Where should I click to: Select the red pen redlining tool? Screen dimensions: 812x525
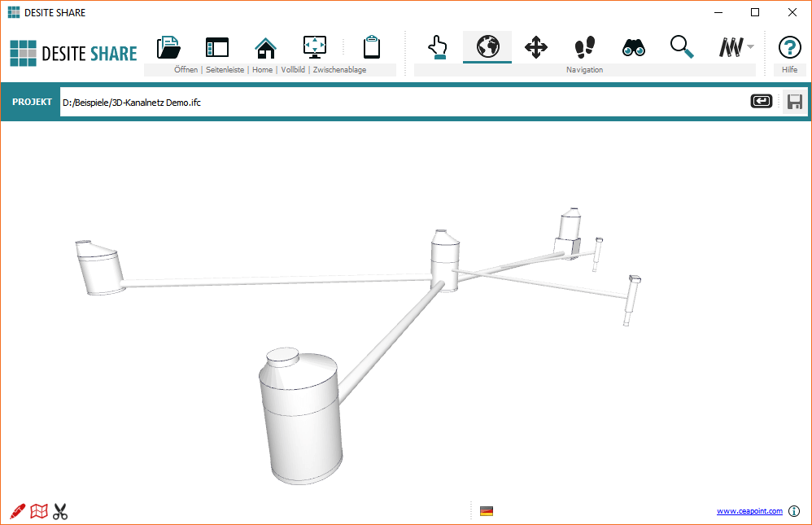[17, 511]
